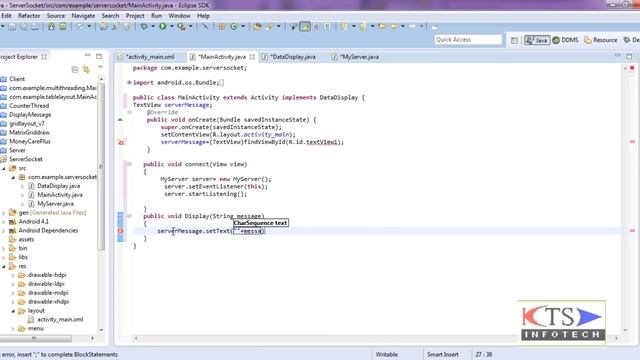Viewport: 640px width, 360px height.
Task: Open the Refactor menu
Action: click(29, 16)
